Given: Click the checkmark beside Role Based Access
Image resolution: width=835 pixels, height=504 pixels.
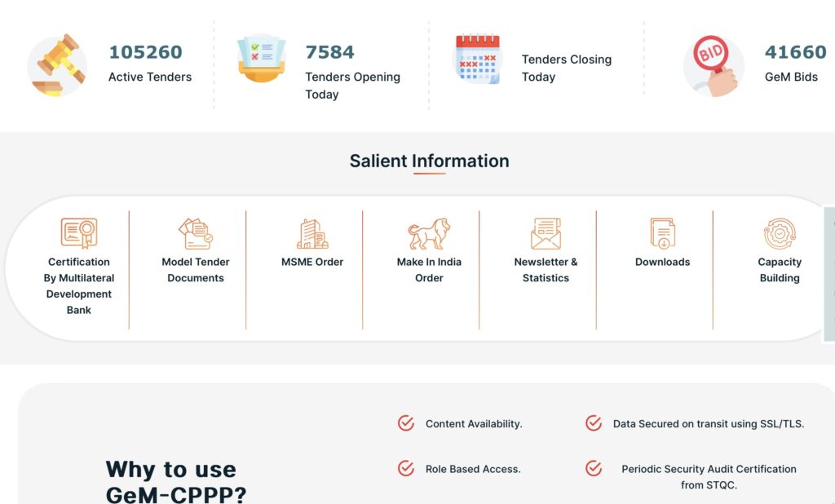Looking at the screenshot, I should click(x=406, y=468).
